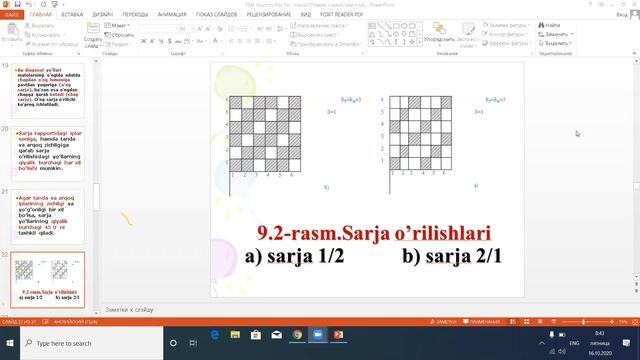Align text right in paragraph group

249,41
